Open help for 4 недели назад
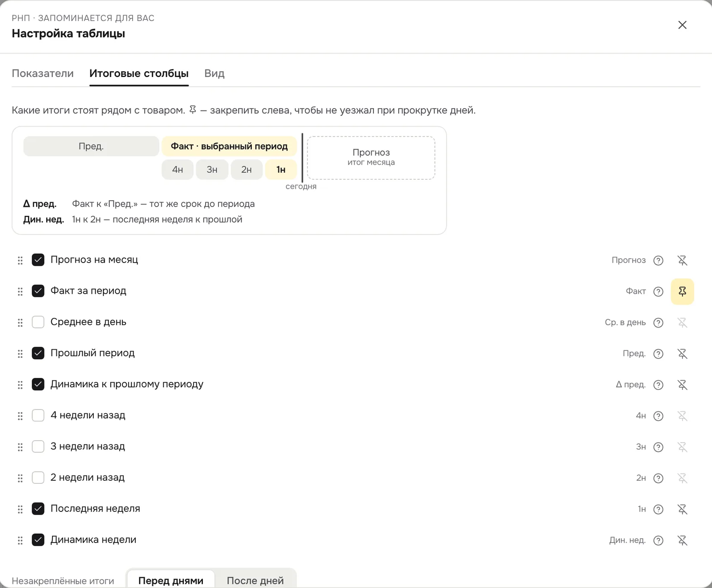The image size is (712, 588). pos(658,416)
